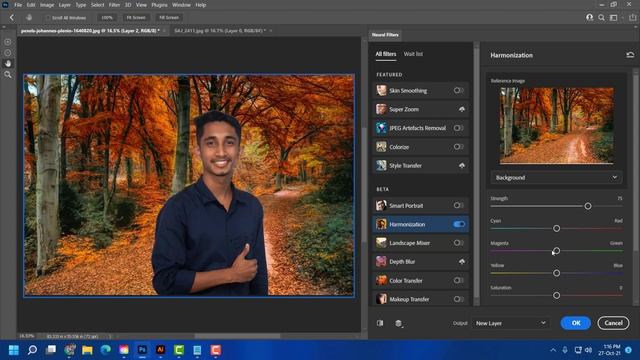This screenshot has width=640, height=360.
Task: Open the workspace layout icon in top right
Action: point(613,18)
